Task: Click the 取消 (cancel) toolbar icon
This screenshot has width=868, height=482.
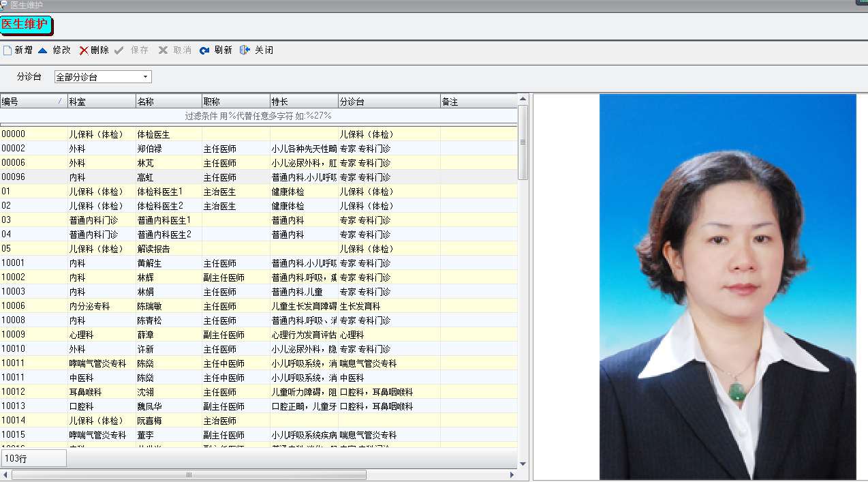Action: [x=163, y=50]
